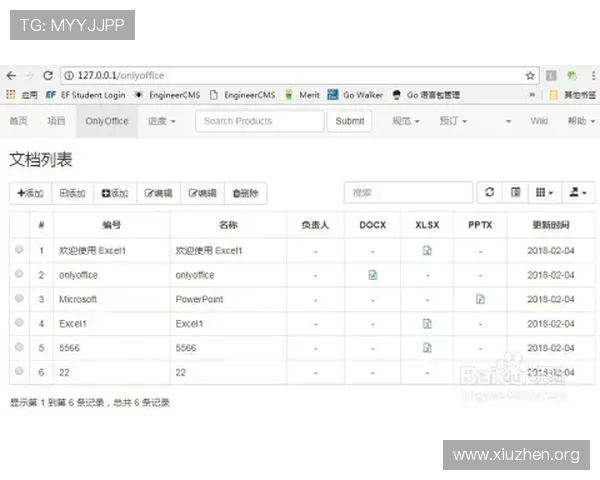Image resolution: width=600 pixels, height=480 pixels.
Task: Select radio button for row 5 5566
Action: [19, 347]
